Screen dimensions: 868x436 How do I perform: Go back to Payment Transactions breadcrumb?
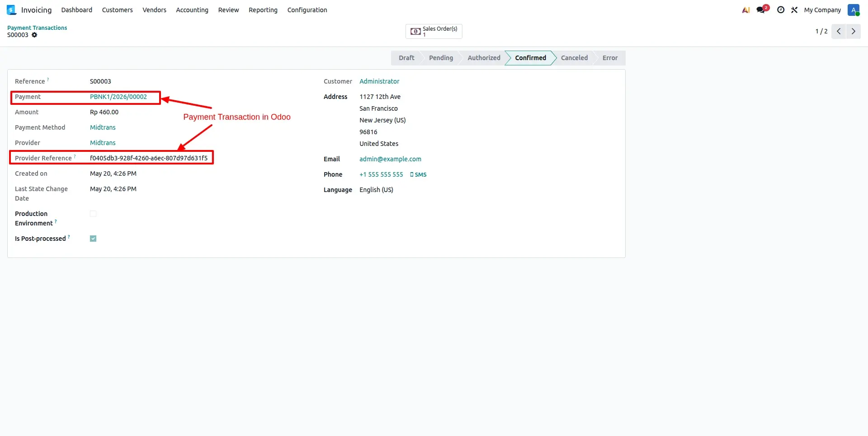click(x=37, y=28)
